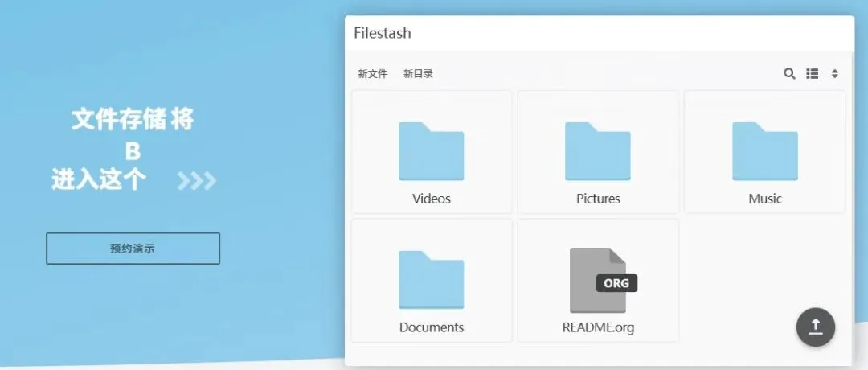Open the Documents folder icon
The height and width of the screenshot is (370, 868).
[432, 280]
